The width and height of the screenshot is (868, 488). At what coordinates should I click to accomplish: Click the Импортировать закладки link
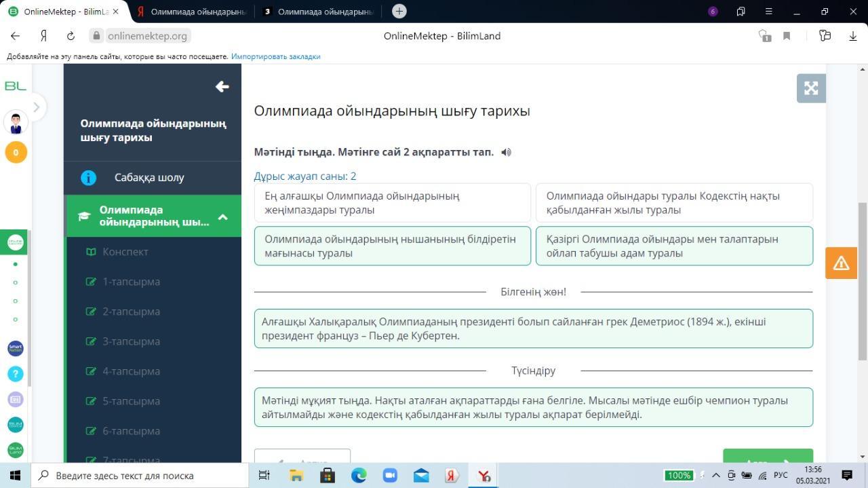pyautogui.click(x=275, y=56)
